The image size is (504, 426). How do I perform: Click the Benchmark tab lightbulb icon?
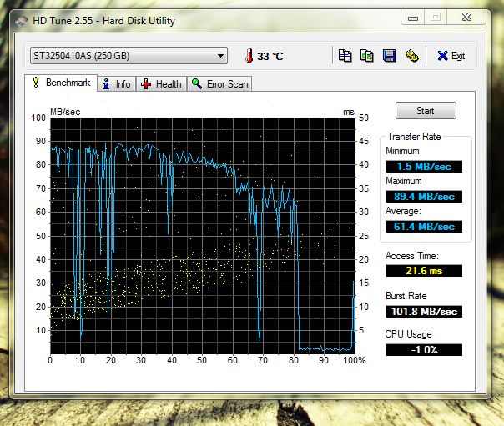(x=36, y=83)
